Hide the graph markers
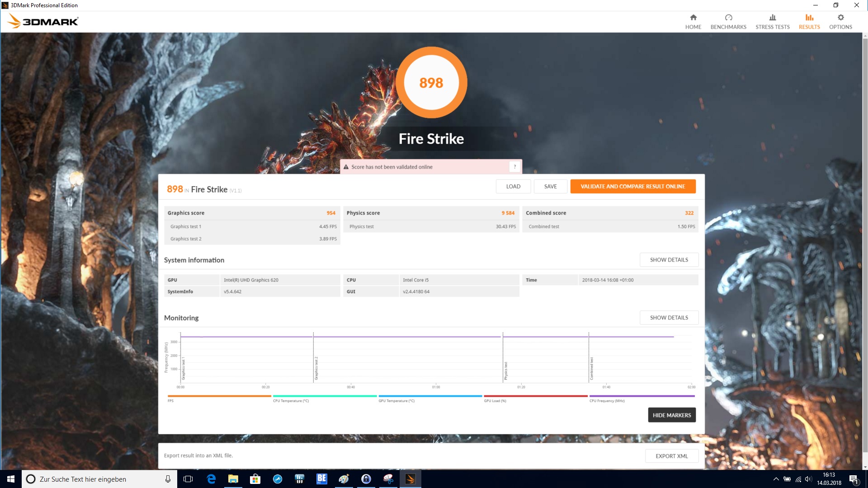Viewport: 868px width, 488px height. (671, 415)
